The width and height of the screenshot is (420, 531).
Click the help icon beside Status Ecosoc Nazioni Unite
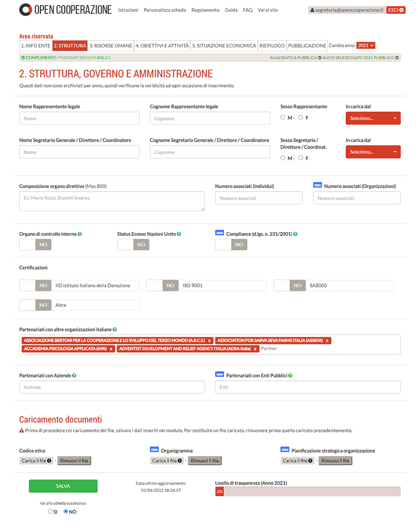coord(179,234)
